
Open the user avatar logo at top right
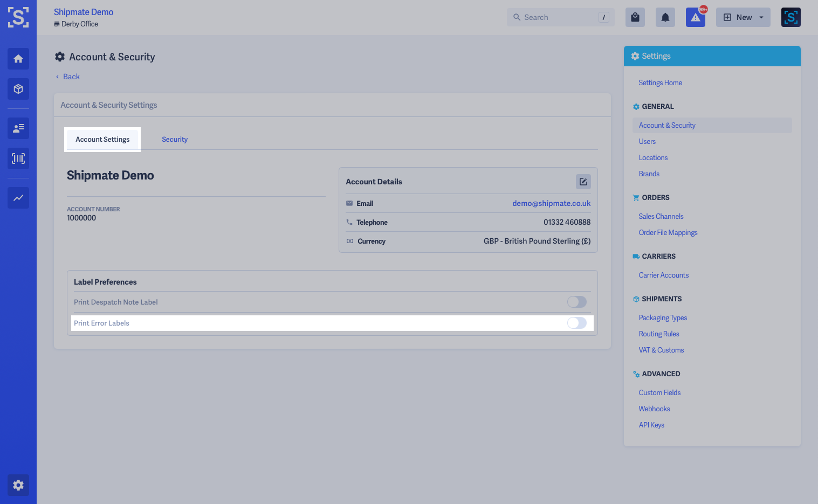[791, 17]
